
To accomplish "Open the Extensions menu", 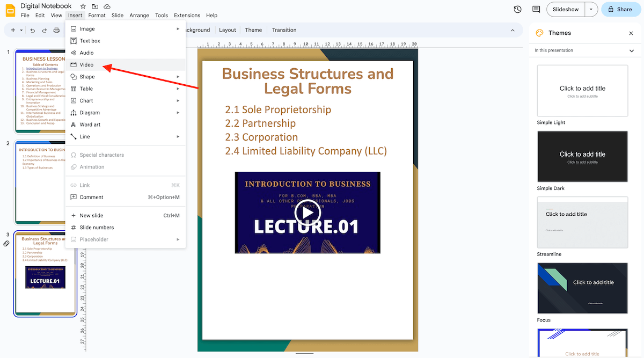I will coord(187,16).
